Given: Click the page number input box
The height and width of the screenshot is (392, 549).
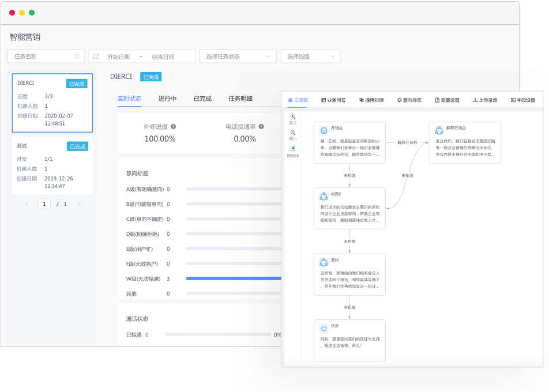Looking at the screenshot, I should click(x=44, y=204).
